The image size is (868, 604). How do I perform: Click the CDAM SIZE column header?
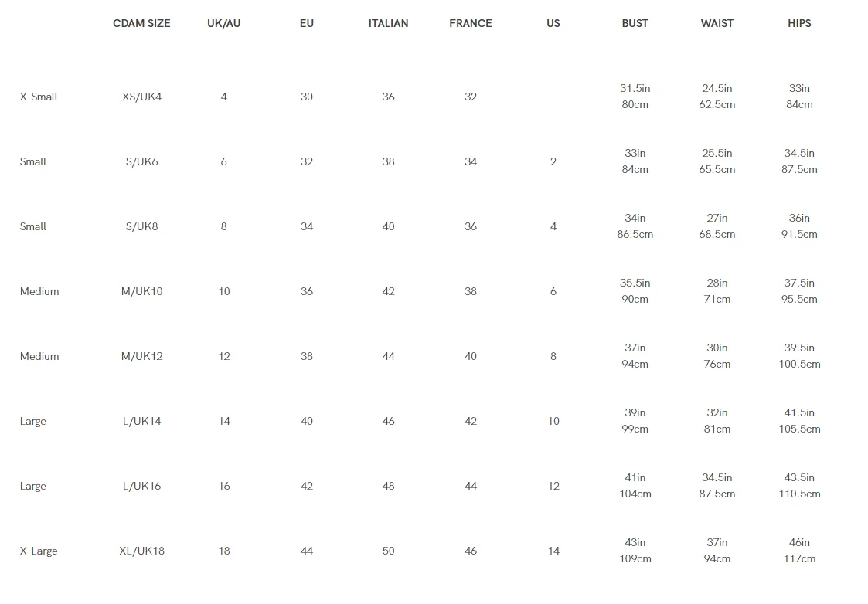coord(141,23)
